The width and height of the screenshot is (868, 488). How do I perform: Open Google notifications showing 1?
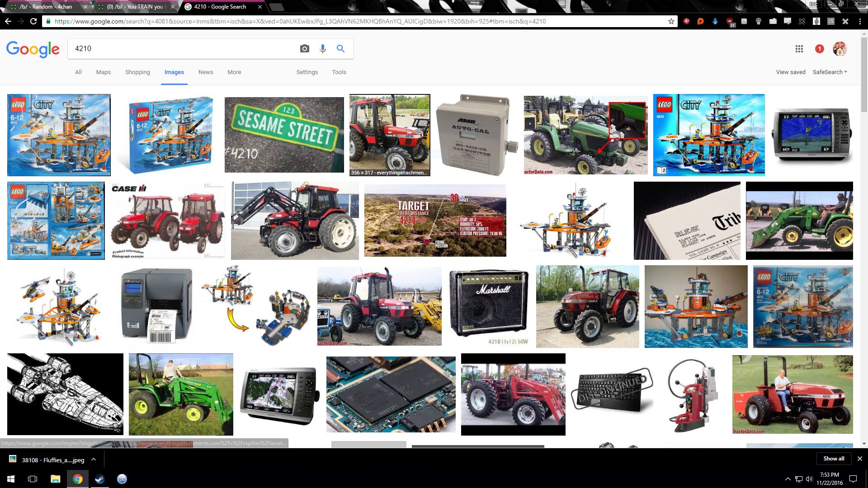[819, 49]
